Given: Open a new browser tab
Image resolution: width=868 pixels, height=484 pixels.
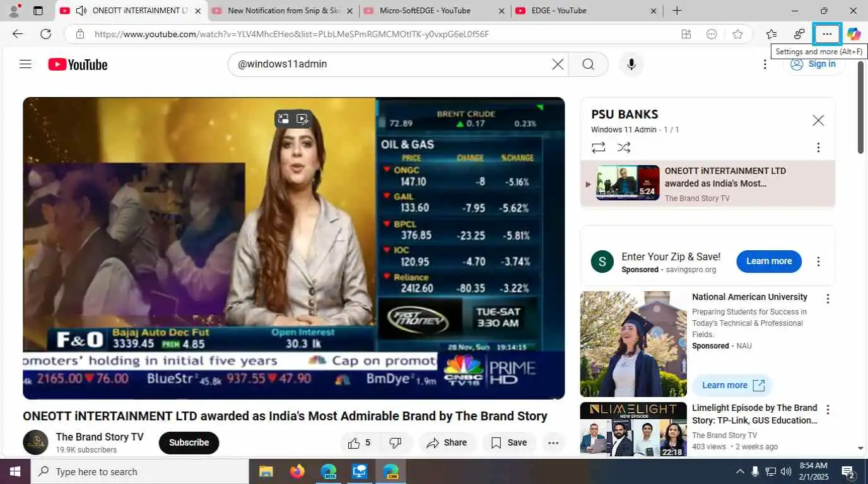Looking at the screenshot, I should pos(677,11).
